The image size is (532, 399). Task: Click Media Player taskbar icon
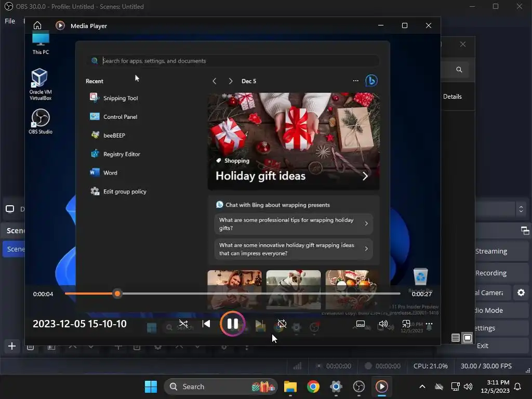(x=382, y=387)
